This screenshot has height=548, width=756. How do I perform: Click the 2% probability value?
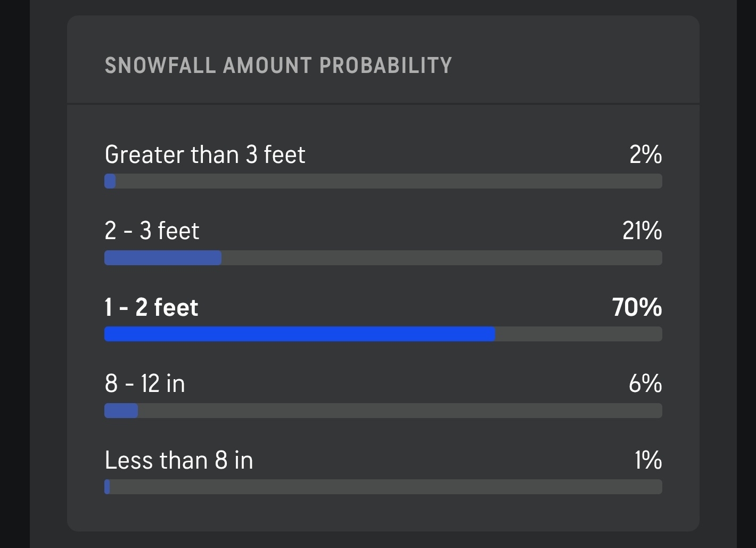click(645, 155)
